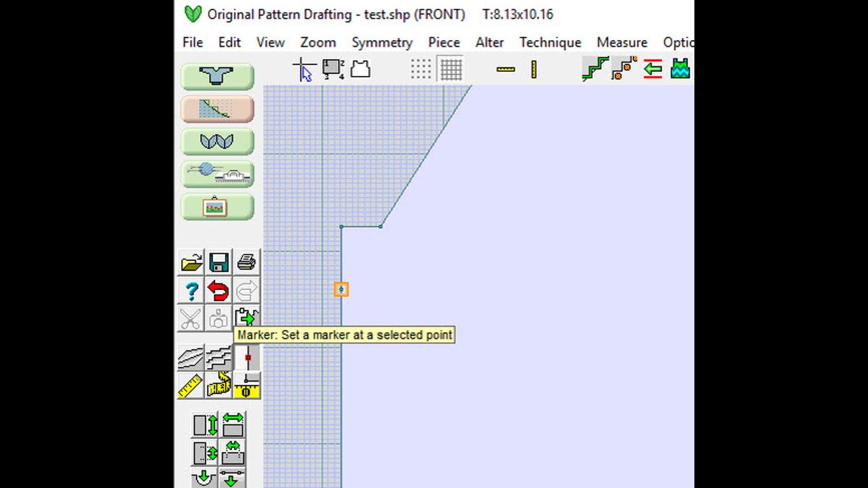Open the Piece menu
This screenshot has height=488, width=868.
tap(443, 42)
